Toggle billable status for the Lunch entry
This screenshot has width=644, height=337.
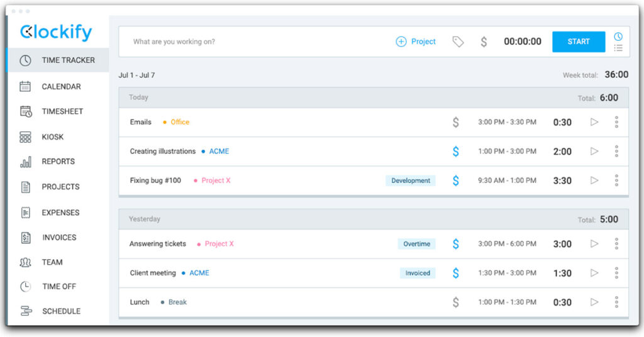point(456,302)
